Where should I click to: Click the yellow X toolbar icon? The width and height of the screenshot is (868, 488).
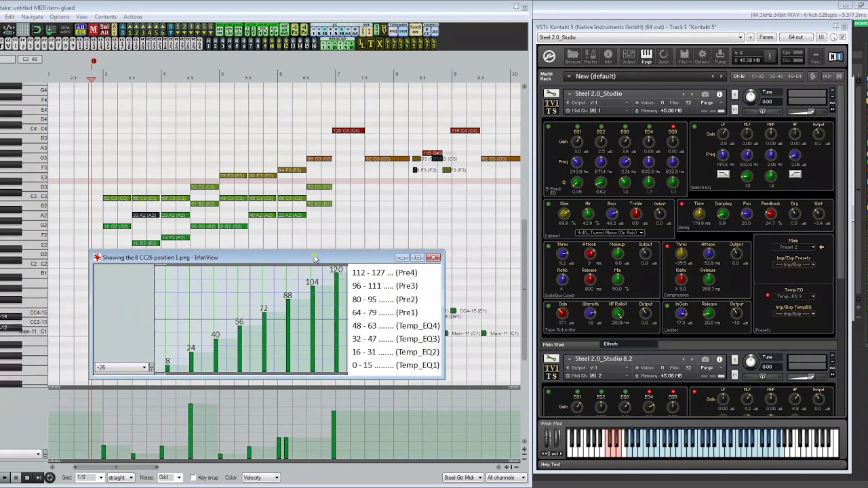(380, 44)
